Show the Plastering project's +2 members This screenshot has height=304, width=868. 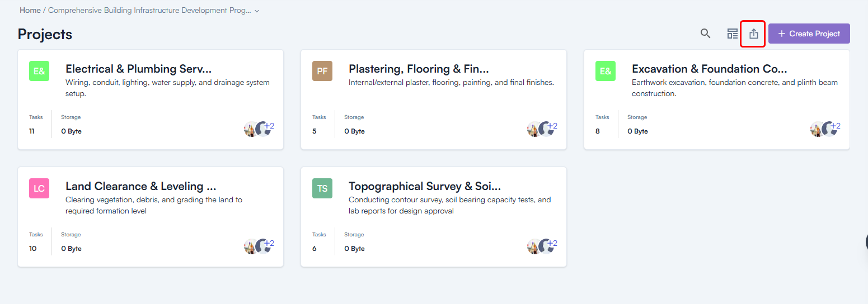click(x=552, y=126)
